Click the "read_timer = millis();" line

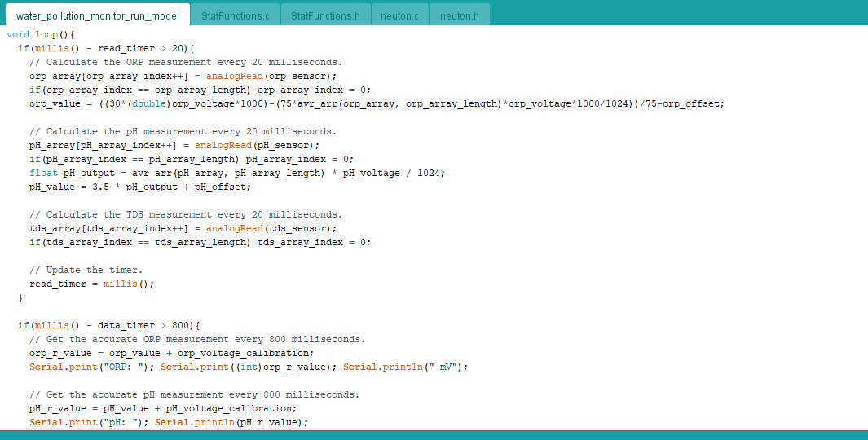(x=91, y=284)
